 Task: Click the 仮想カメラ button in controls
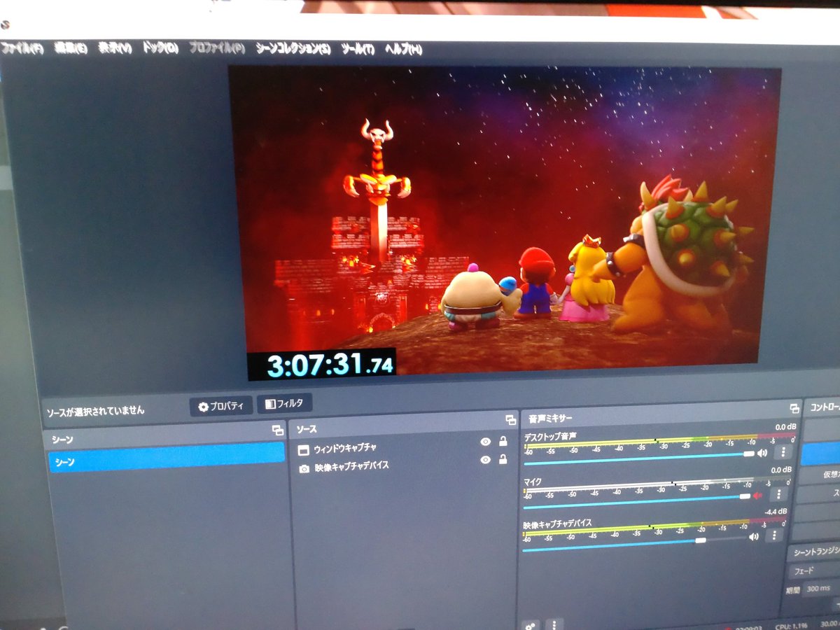pyautogui.click(x=820, y=475)
